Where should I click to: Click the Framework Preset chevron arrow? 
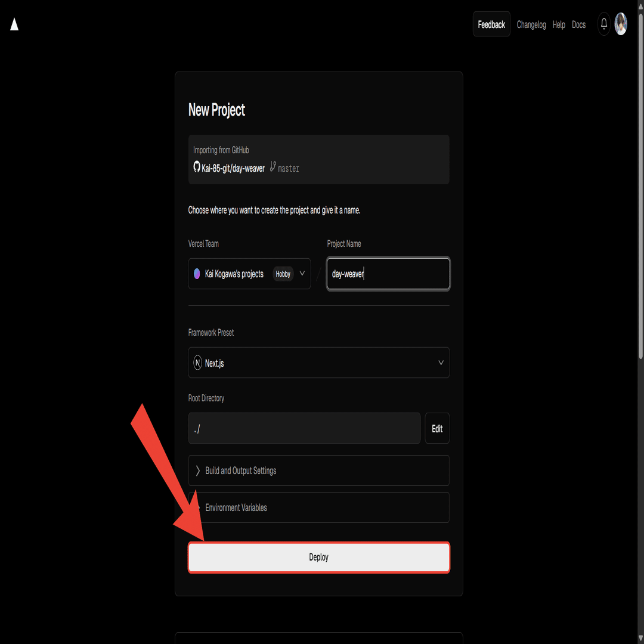(x=441, y=363)
